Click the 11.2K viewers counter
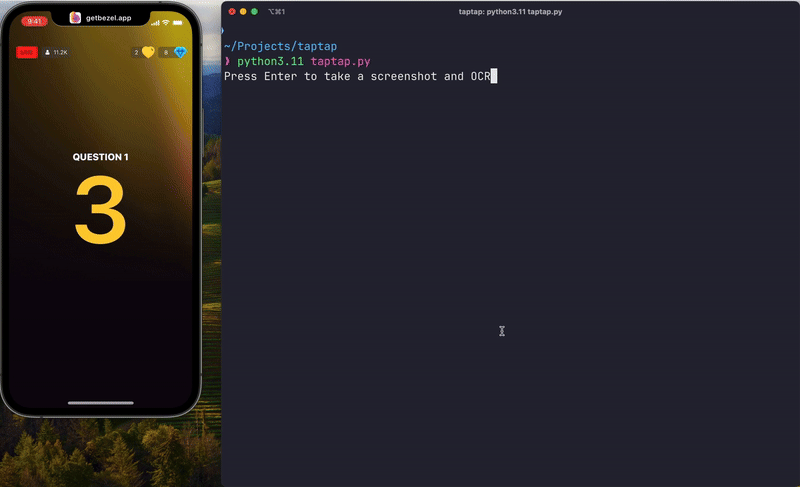Viewport: 800px width, 487px height. 56,52
